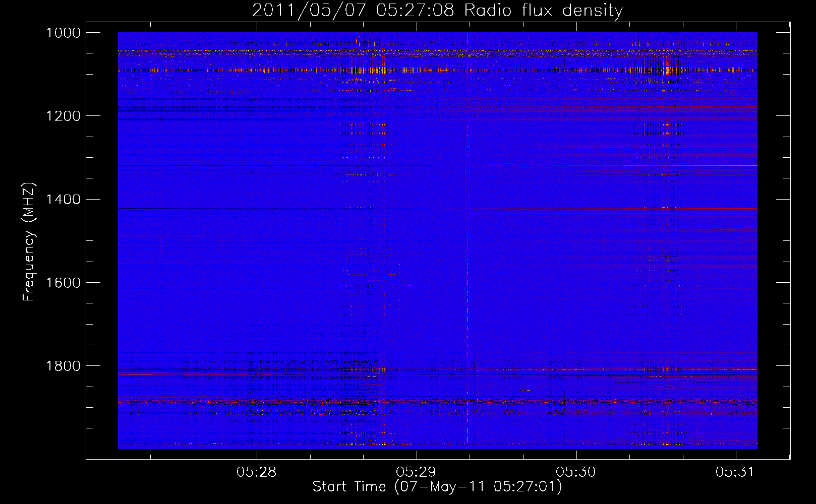Click the "Start Time (07-May-11 05:27:01)" axis label

[x=437, y=487]
